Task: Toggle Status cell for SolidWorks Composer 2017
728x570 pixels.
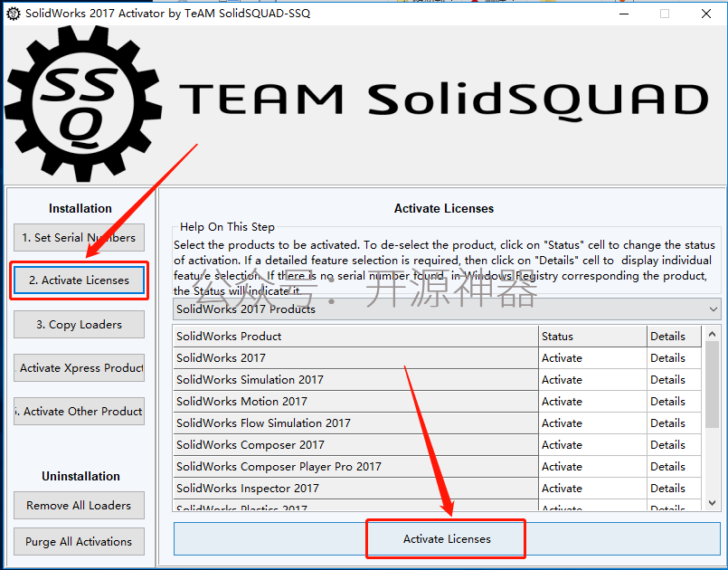Action: click(x=592, y=445)
